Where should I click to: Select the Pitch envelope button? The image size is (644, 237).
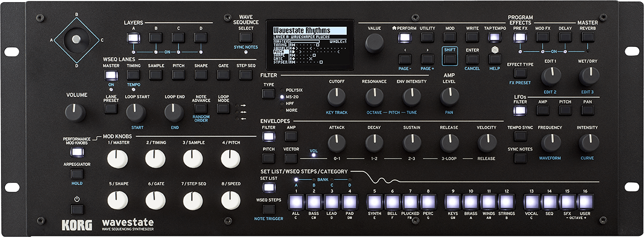[x=268, y=158]
